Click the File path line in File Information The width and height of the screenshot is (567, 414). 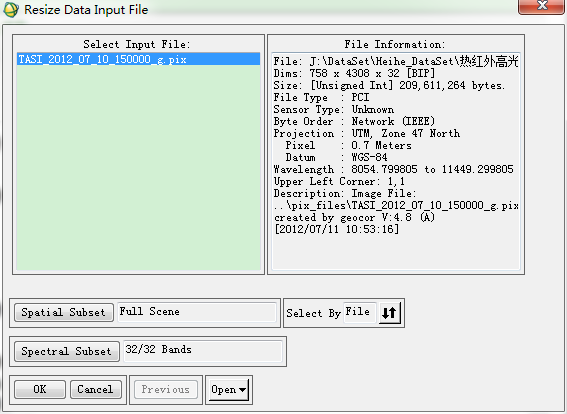tap(396, 61)
